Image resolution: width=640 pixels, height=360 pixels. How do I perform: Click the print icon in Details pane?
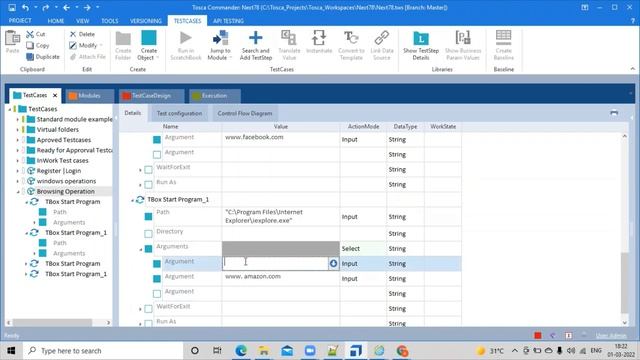pos(614,113)
